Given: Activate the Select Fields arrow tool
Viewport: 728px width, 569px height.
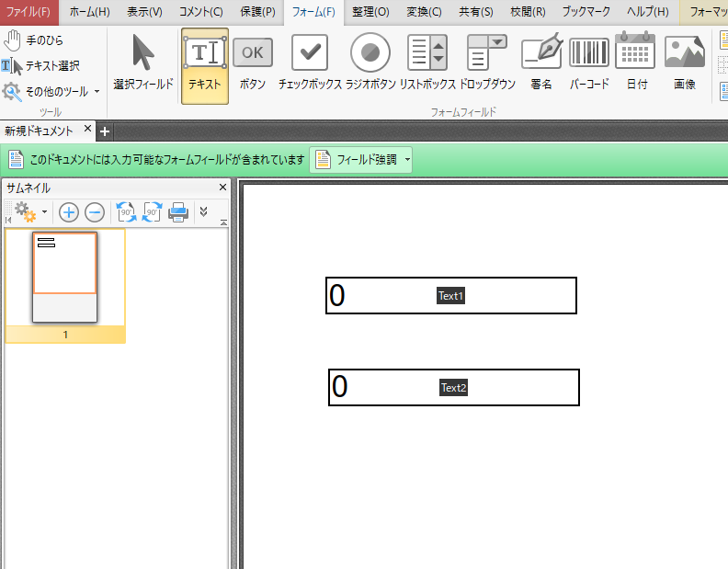Looking at the screenshot, I should pyautogui.click(x=143, y=63).
